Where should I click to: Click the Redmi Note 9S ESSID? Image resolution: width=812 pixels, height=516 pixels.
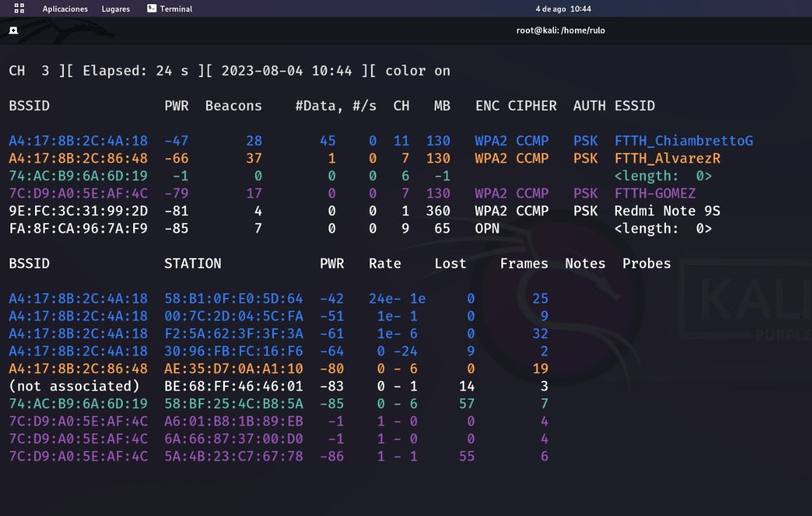[x=667, y=211]
